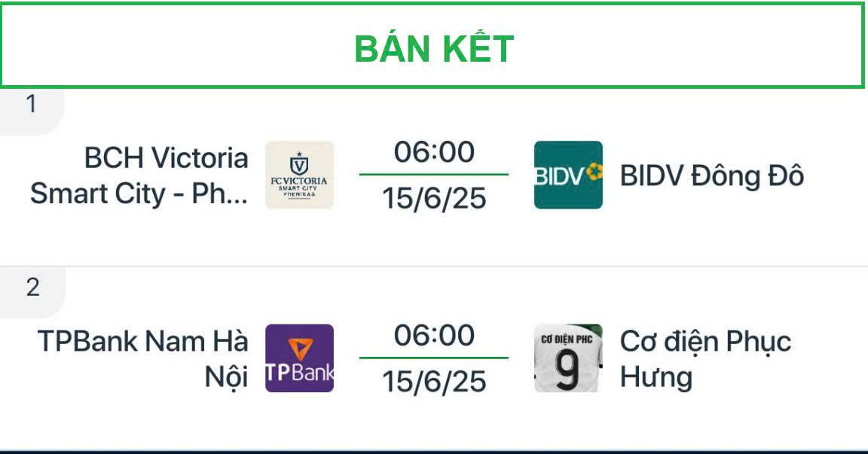Image resolution: width=868 pixels, height=454 pixels.
Task: Click the match number 1 badge
Action: coord(31,105)
